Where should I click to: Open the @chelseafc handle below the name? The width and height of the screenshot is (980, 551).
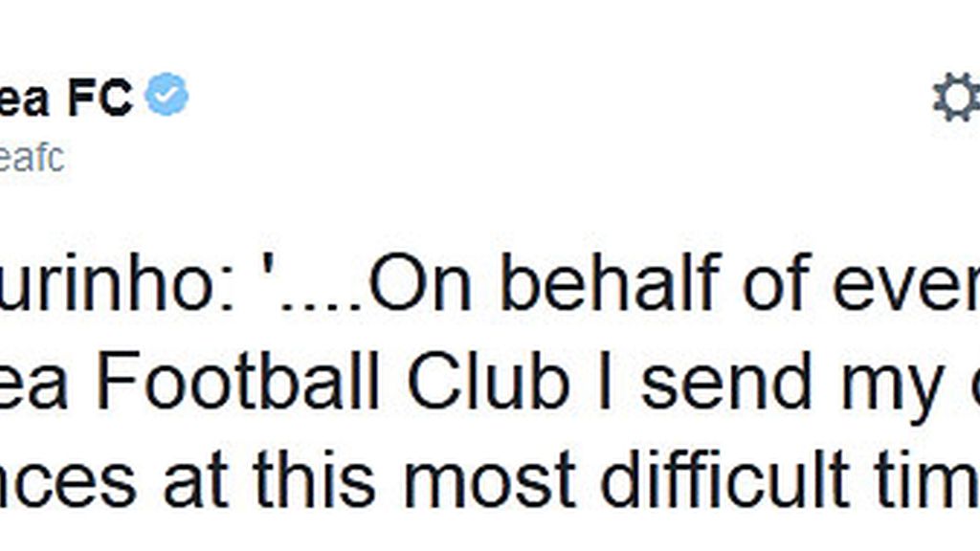click(x=32, y=158)
